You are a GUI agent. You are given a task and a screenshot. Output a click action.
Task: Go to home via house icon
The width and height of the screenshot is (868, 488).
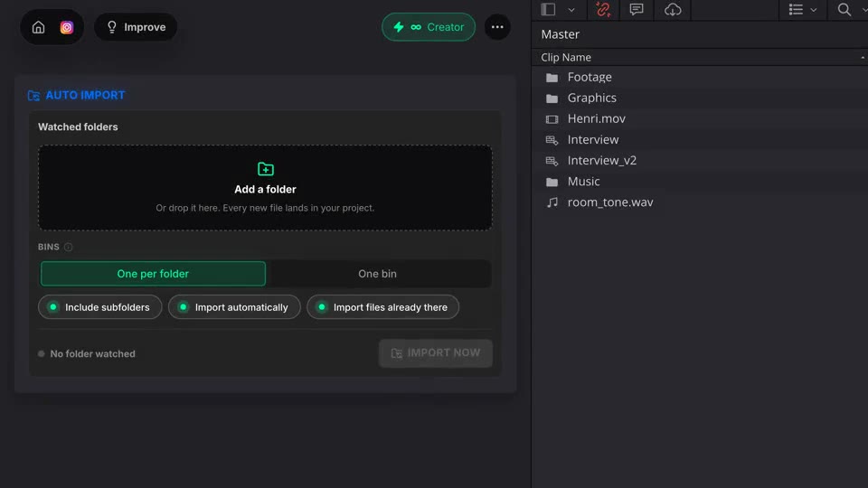[38, 27]
